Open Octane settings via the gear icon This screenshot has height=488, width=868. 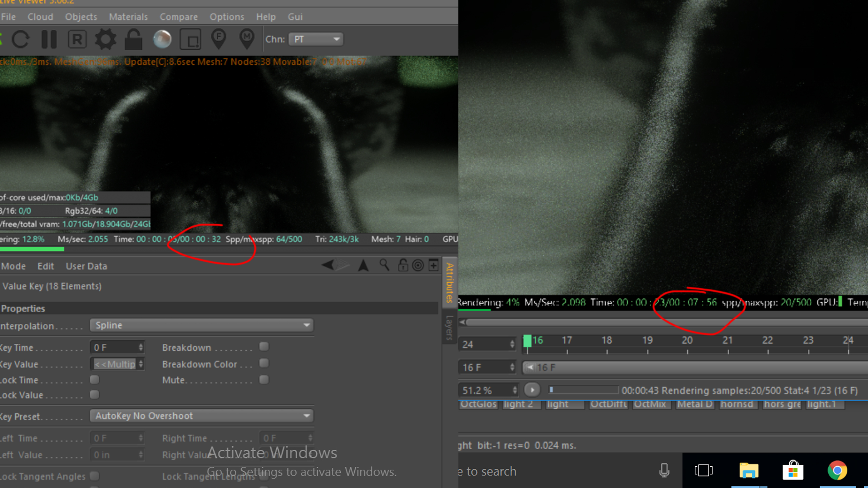105,39
